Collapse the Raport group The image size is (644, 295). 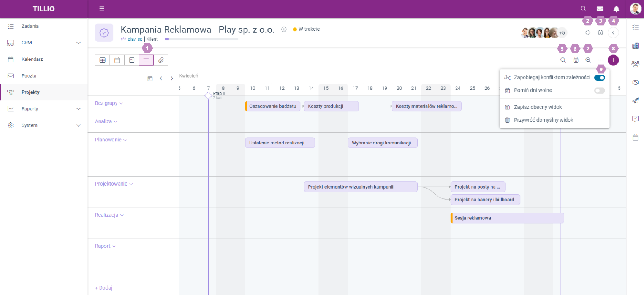pyautogui.click(x=106, y=246)
